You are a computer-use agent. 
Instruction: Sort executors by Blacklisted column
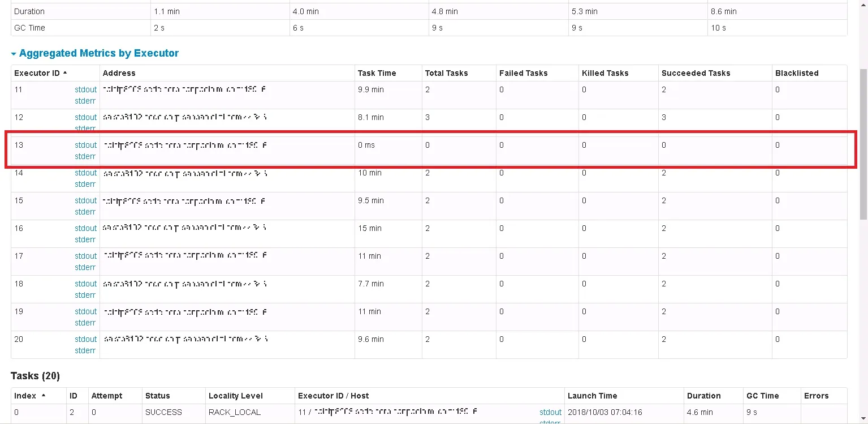tap(797, 73)
